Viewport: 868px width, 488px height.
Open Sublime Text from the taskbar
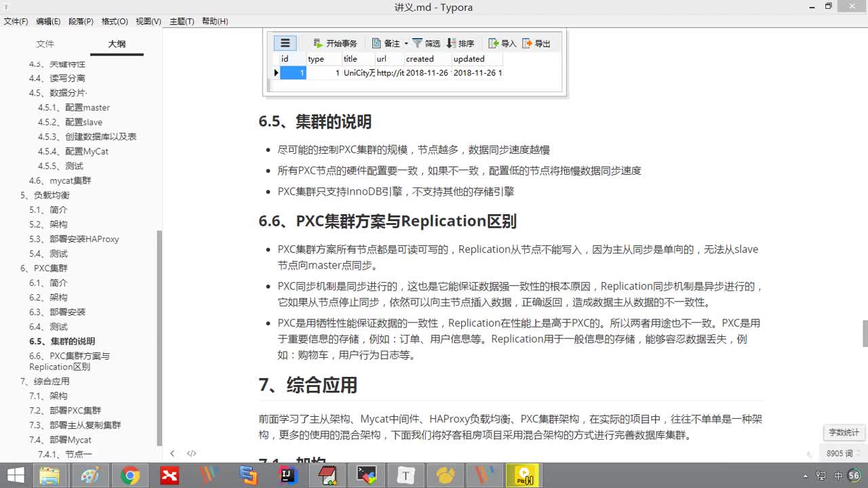(248, 475)
